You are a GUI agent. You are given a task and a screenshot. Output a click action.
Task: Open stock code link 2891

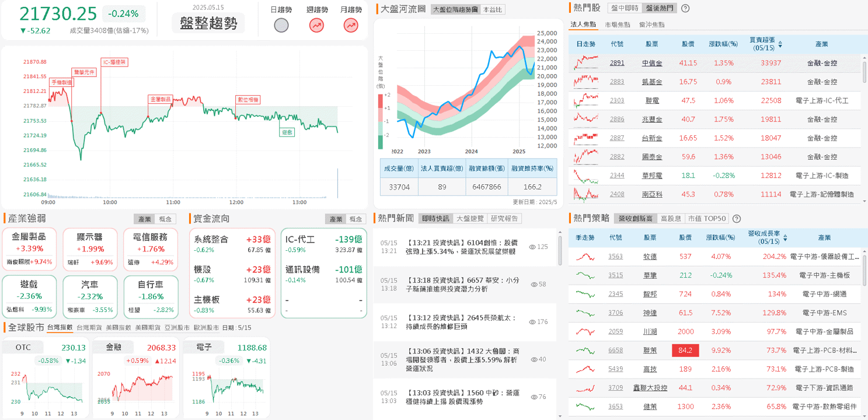pyautogui.click(x=617, y=63)
